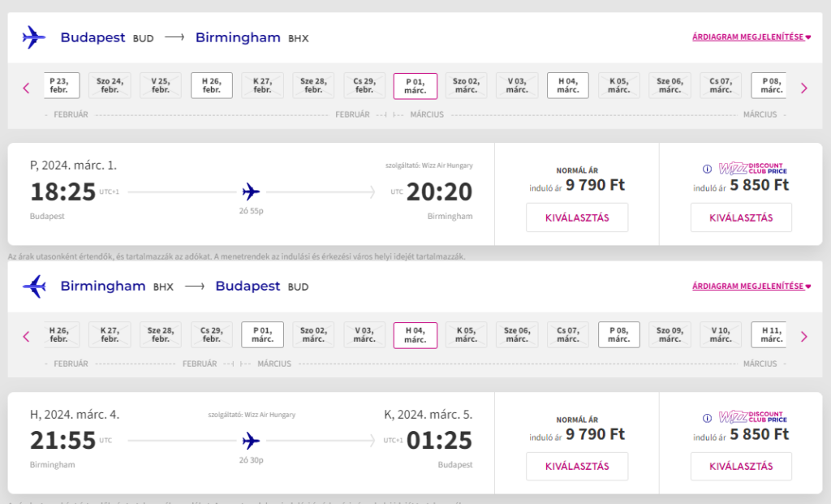Click the flight plane icon on 18:25 departure timeline
Image resolution: width=831 pixels, height=504 pixels.
252,192
